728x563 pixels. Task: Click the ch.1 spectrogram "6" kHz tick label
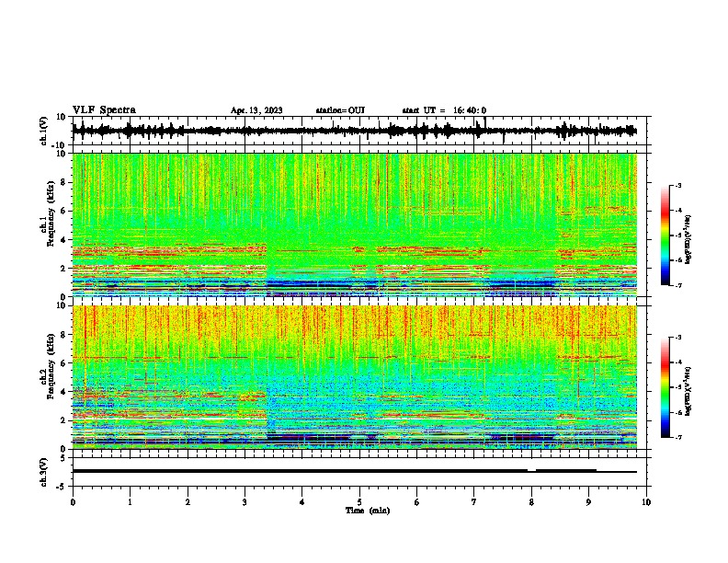(63, 211)
